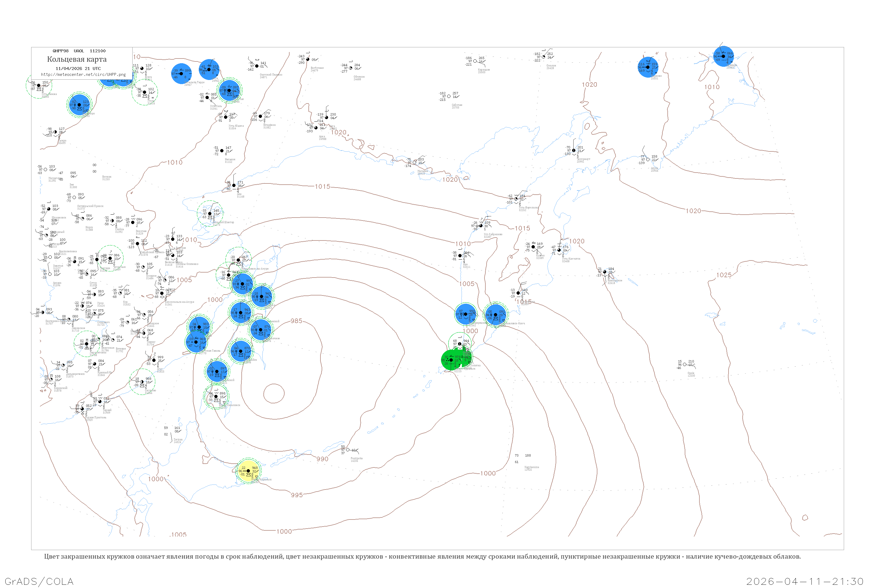882x588 pixels.
Task: Select the Нелькан 31152 station plot
Action: coord(222,151)
